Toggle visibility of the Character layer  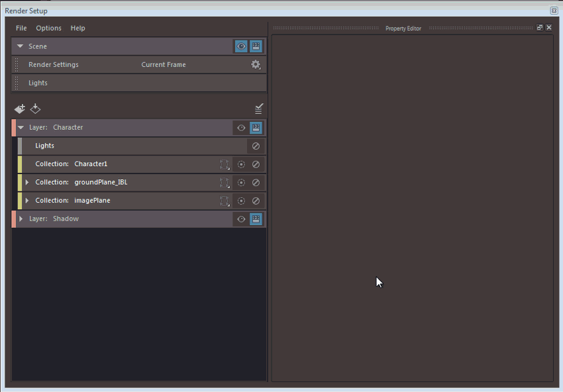click(x=241, y=127)
